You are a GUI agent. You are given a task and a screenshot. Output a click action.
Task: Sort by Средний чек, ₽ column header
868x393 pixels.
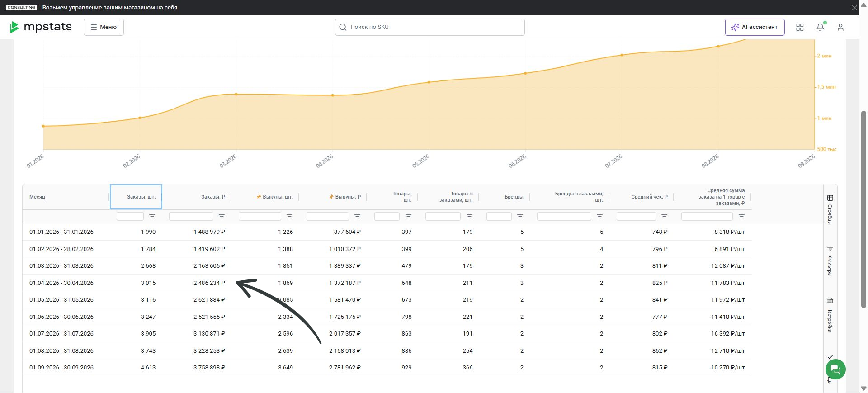point(649,197)
